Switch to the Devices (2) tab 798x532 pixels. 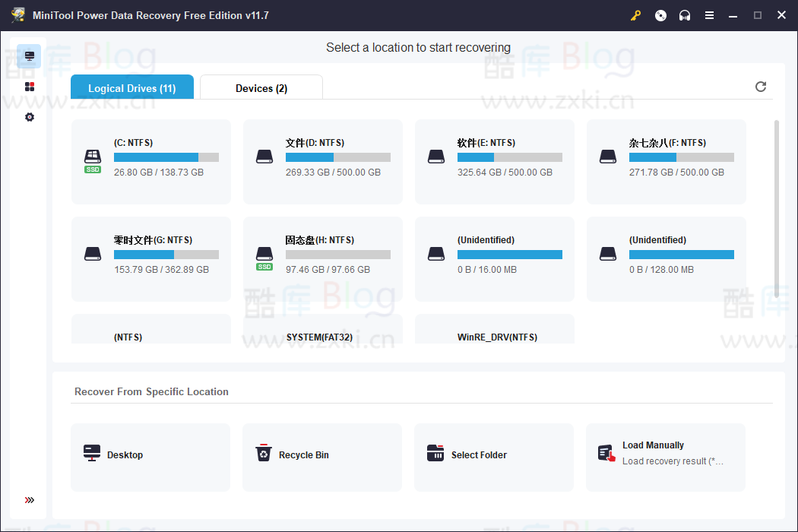[x=261, y=87]
